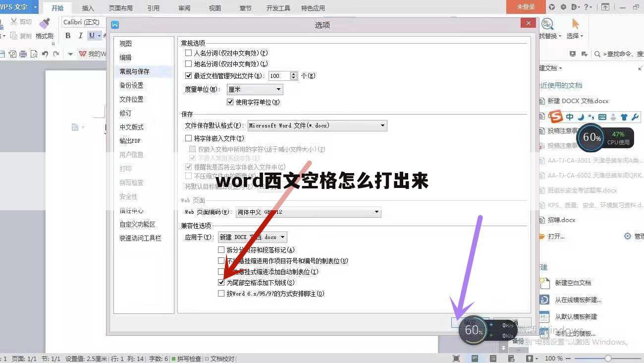Toggle Bold formatting
The height and width of the screenshot is (363, 644).
click(x=68, y=36)
